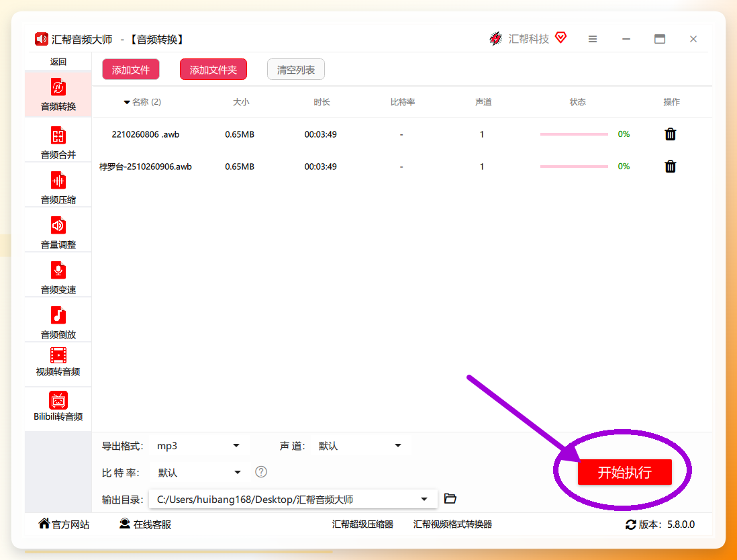Minimize the application window

tap(626, 39)
